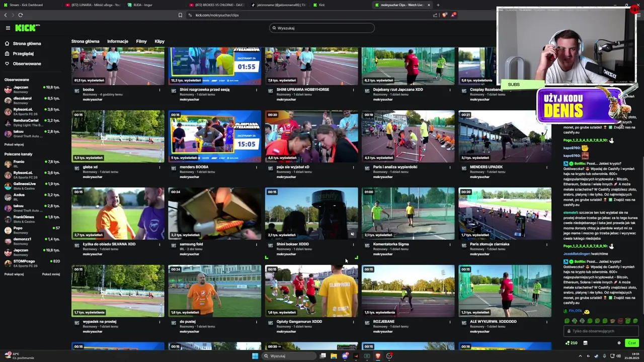Viewport: 644px width, 362px height.
Task: Click the taskbar weather widget
Action: (20, 356)
